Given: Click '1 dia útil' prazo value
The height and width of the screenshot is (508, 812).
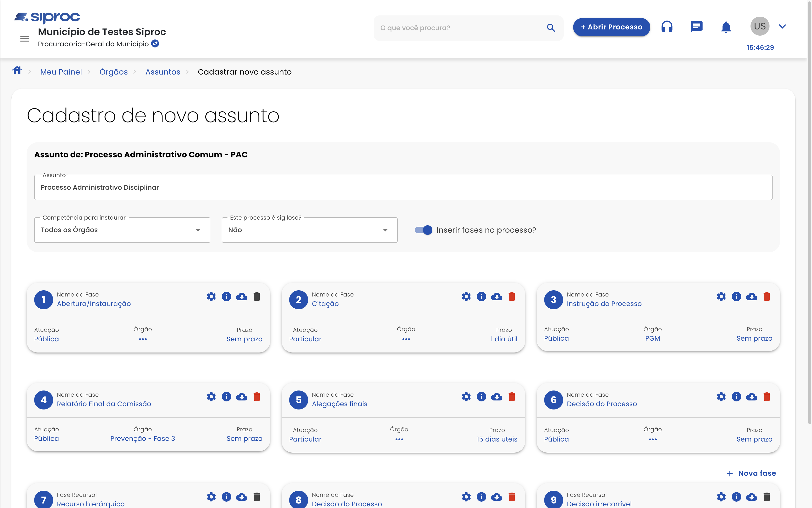Looking at the screenshot, I should (x=504, y=339).
